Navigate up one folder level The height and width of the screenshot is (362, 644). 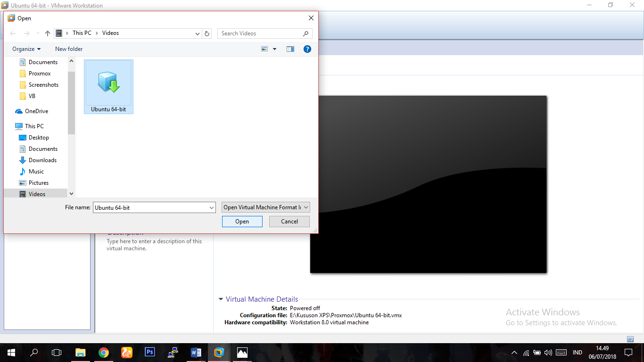tap(48, 33)
